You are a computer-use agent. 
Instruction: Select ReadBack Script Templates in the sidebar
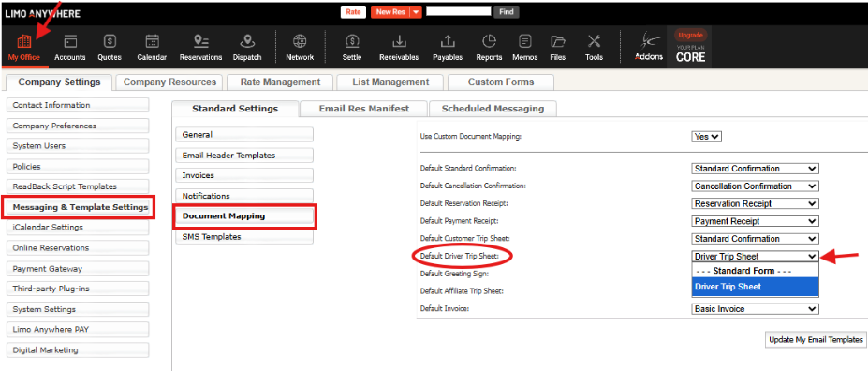(78, 186)
